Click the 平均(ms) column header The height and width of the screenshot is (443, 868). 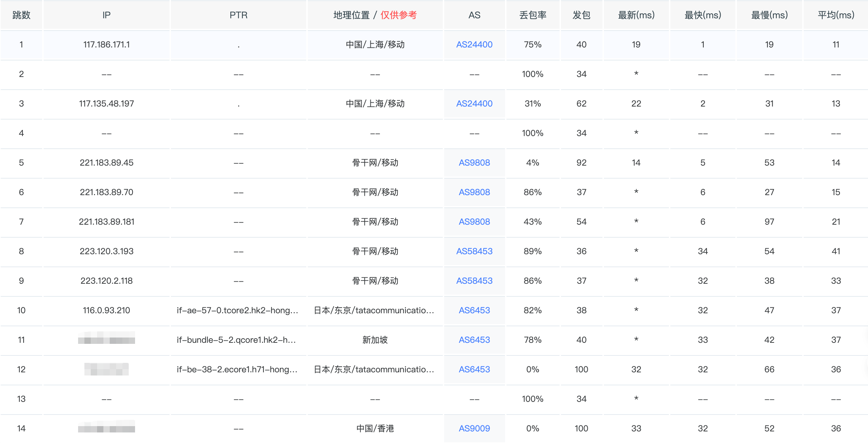coord(836,15)
